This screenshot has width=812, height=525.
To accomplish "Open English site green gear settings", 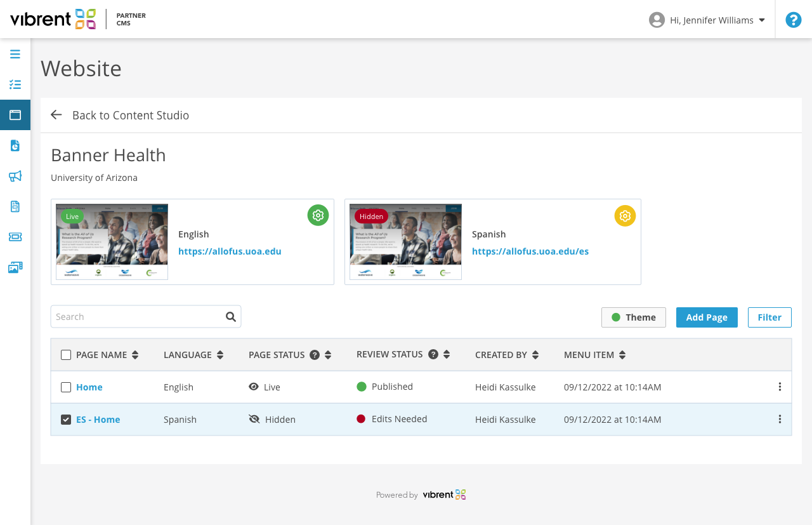I will pyautogui.click(x=318, y=215).
